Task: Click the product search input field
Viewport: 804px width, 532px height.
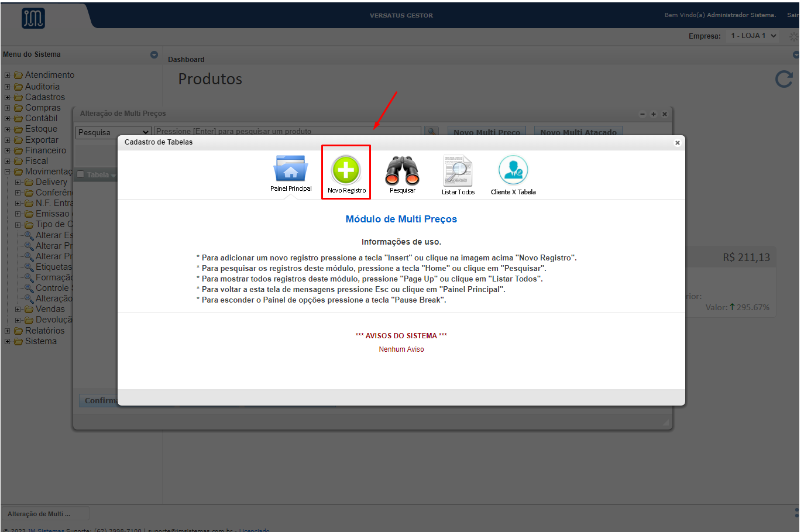Action: (x=287, y=132)
